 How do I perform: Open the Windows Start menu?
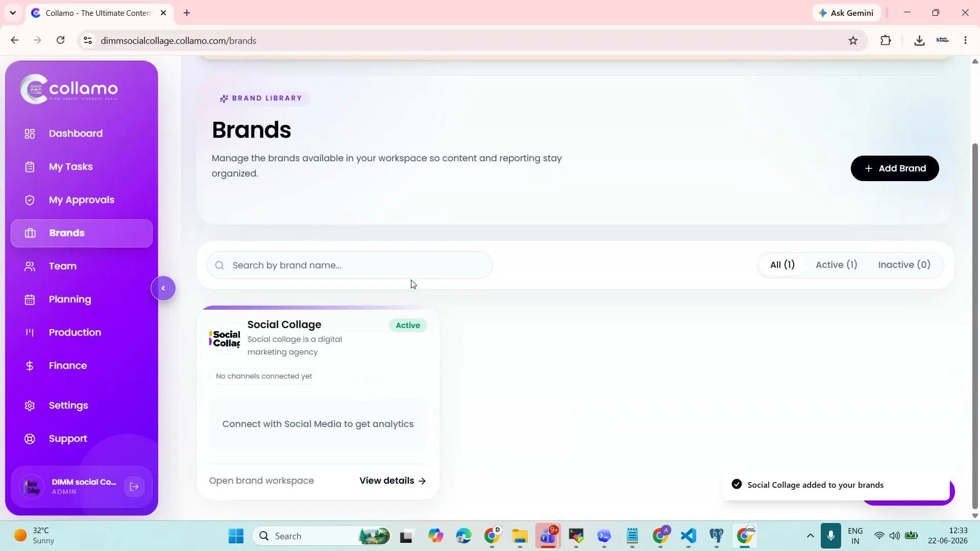point(236,536)
